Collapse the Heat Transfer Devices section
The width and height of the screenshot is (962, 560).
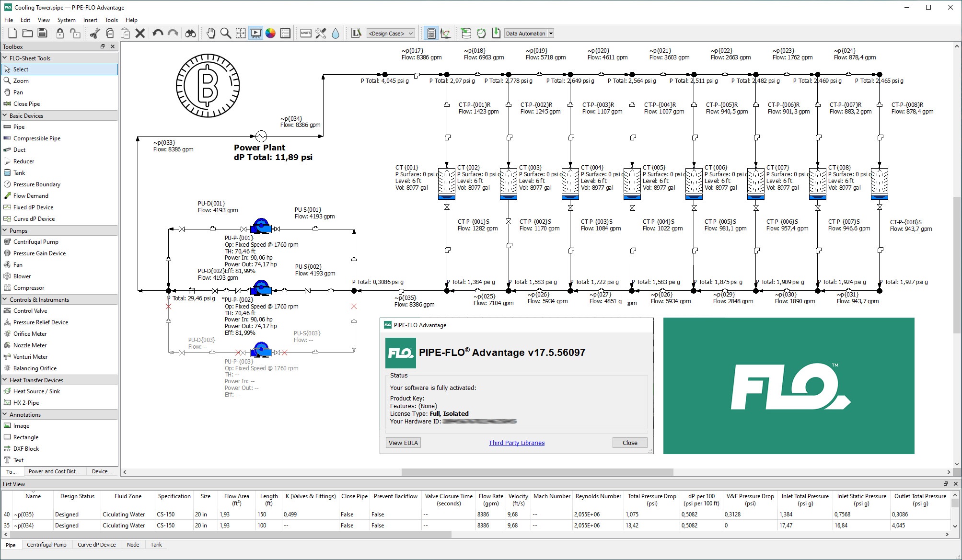[5, 380]
